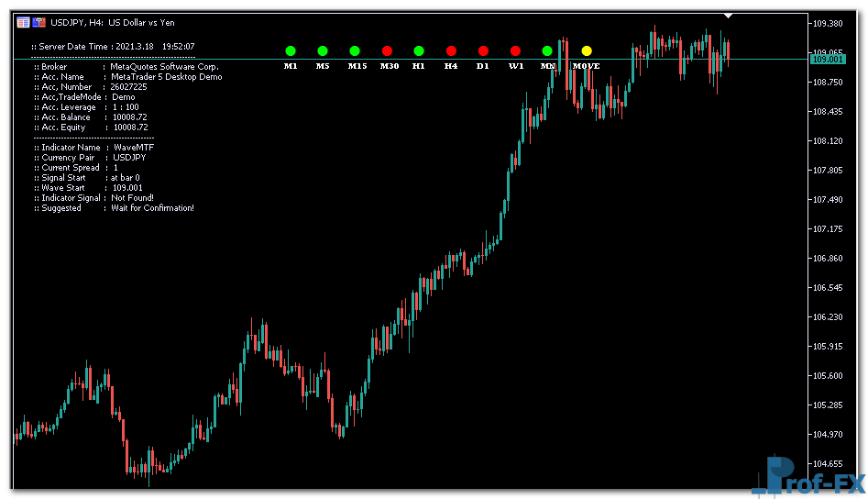
Task: Open the one-click trading panel icon
Action: tap(23, 22)
